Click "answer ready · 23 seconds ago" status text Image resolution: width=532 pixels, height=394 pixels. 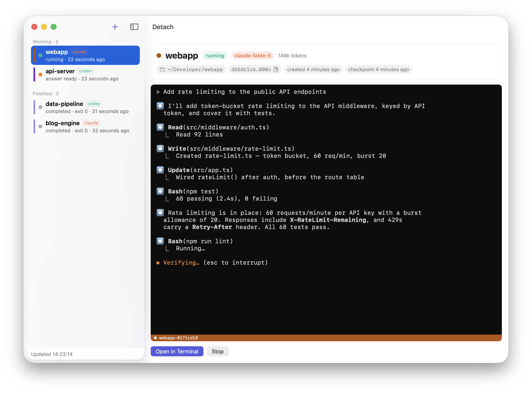[x=82, y=79]
